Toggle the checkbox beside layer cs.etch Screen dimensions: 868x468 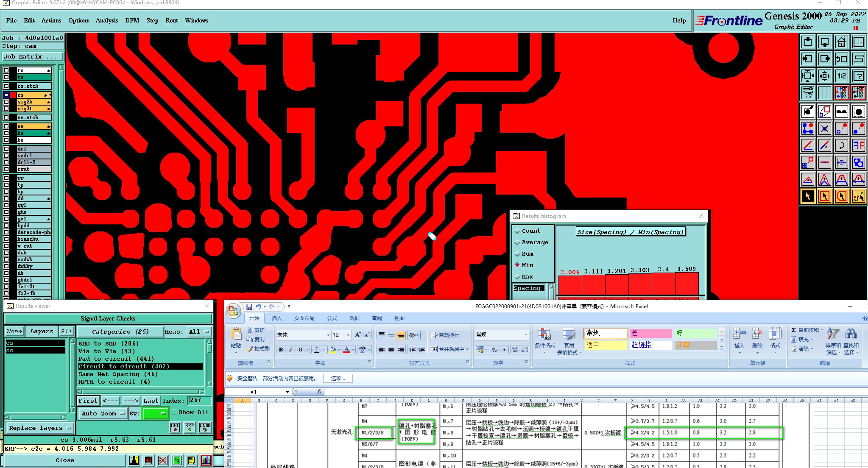[x=6, y=86]
